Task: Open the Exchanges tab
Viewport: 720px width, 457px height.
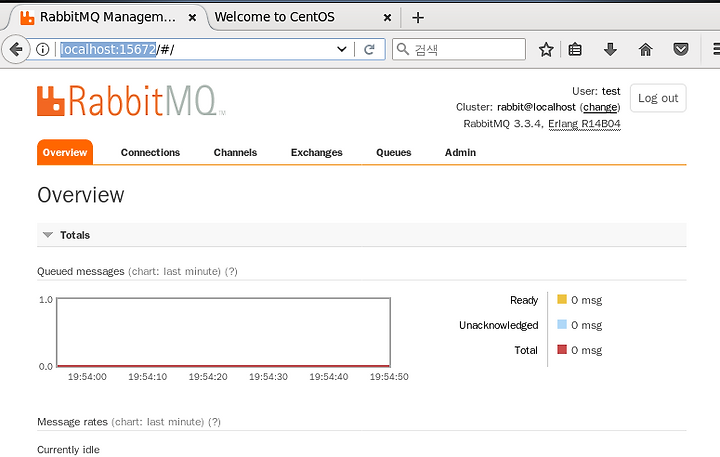Action: pos(316,152)
